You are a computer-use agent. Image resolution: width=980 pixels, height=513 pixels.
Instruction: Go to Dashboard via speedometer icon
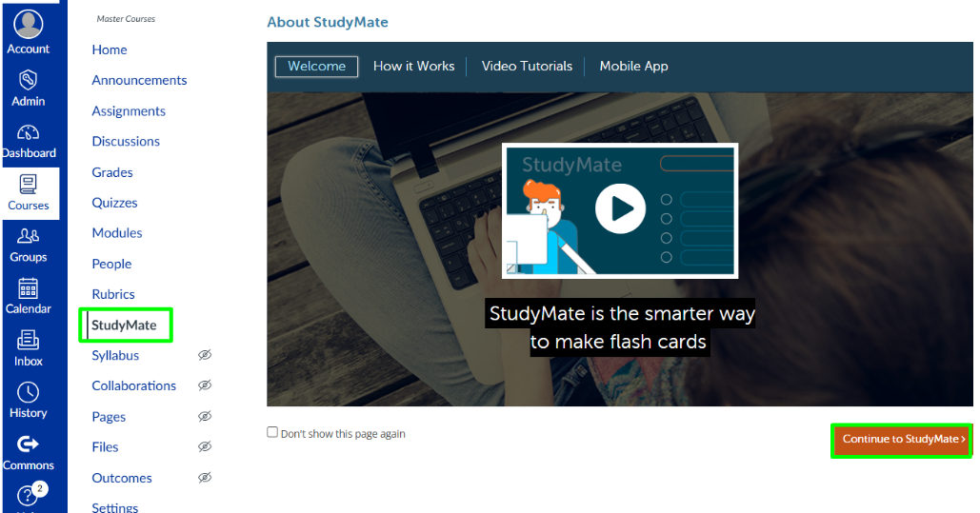click(x=29, y=132)
